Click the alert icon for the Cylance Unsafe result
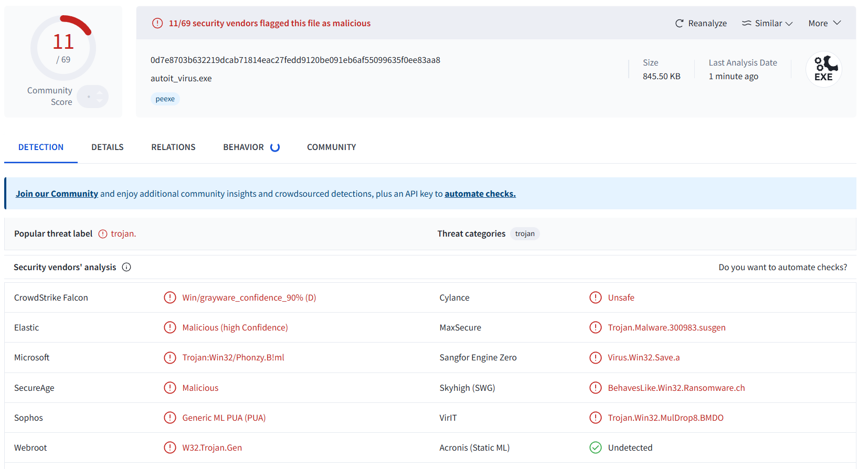 click(595, 297)
